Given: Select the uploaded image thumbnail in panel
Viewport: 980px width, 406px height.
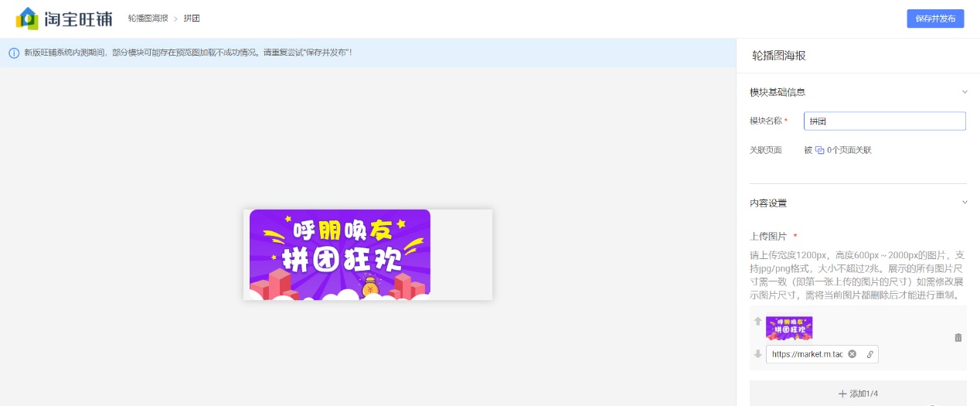Looking at the screenshot, I should [x=789, y=328].
